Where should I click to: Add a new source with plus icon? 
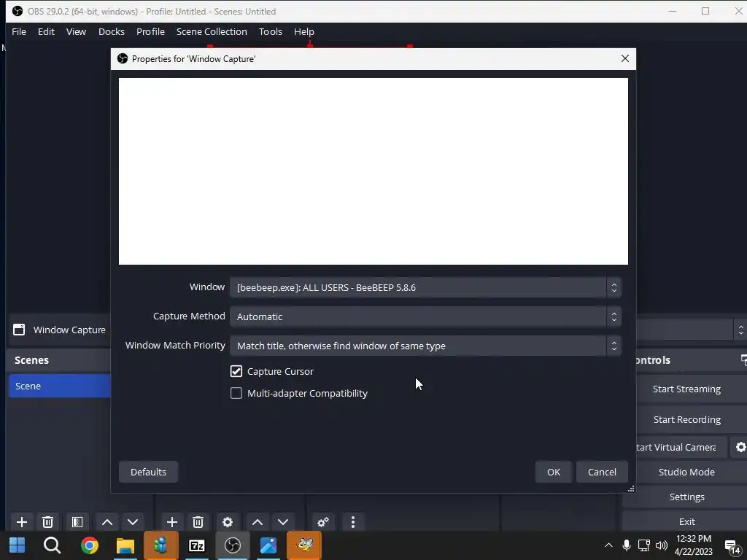172,522
